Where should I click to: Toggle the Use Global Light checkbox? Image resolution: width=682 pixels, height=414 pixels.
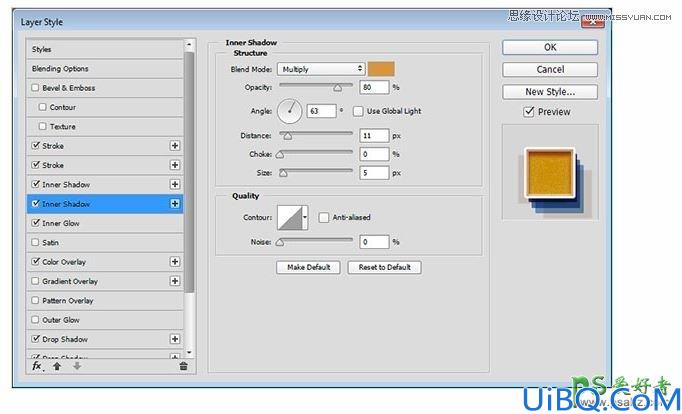click(x=358, y=111)
